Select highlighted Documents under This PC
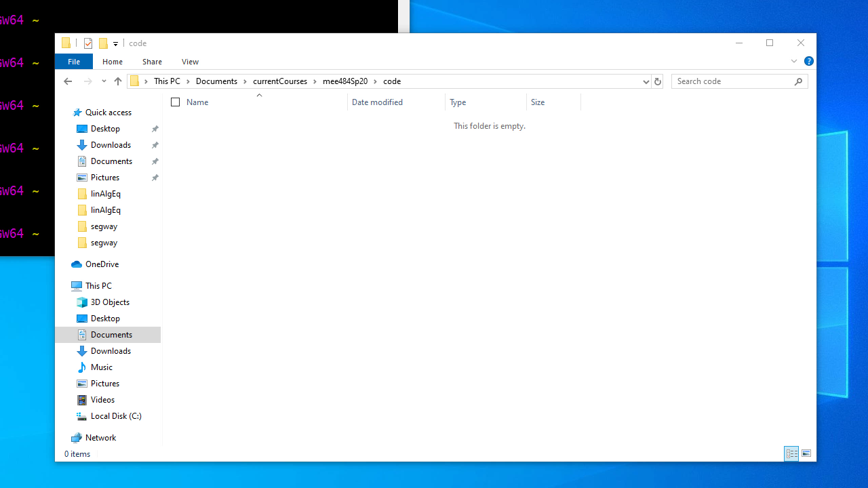868x488 pixels. (x=111, y=335)
